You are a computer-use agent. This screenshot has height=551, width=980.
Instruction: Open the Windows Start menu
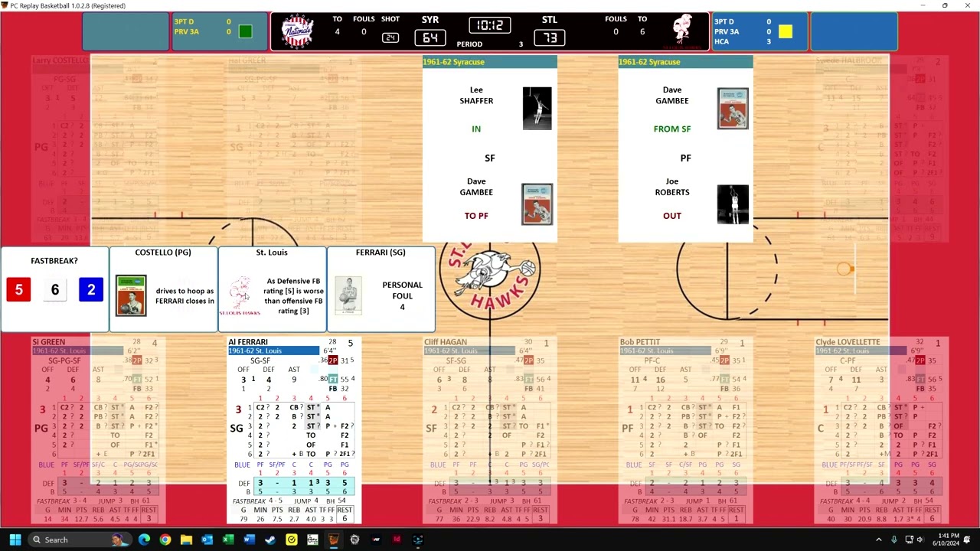15,540
